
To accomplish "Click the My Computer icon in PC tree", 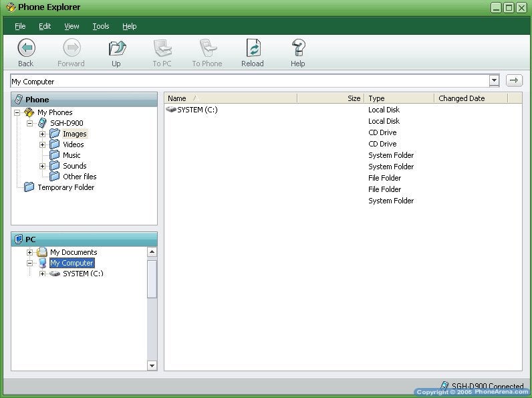I will [x=42, y=263].
